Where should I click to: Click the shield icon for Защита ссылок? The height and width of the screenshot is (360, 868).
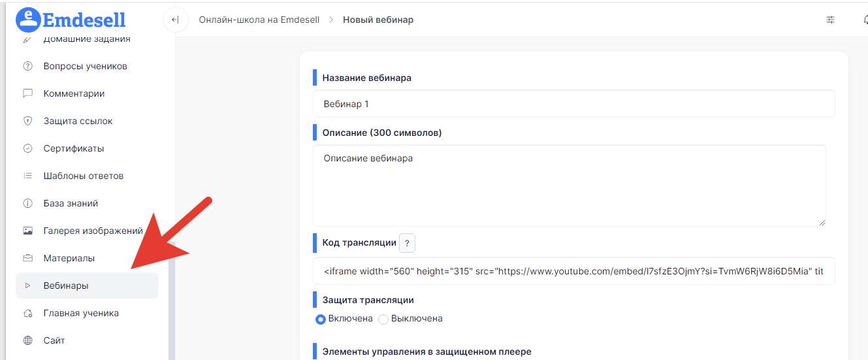(x=27, y=121)
